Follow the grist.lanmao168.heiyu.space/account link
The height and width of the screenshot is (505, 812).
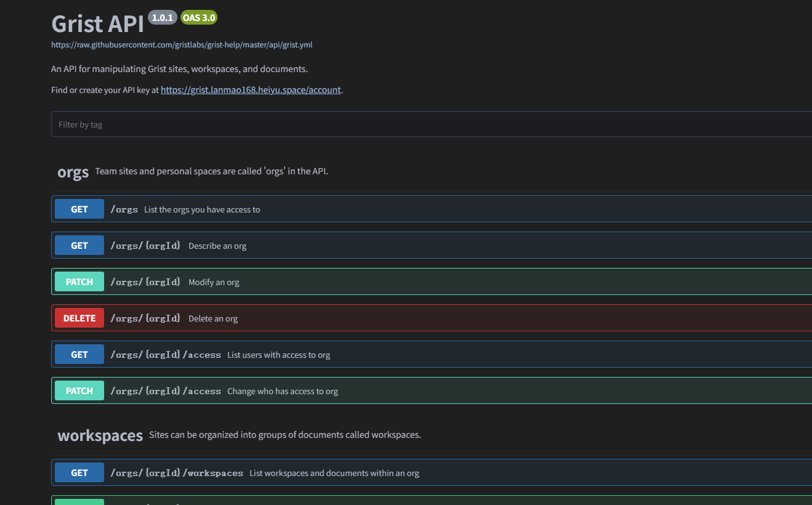(251, 90)
